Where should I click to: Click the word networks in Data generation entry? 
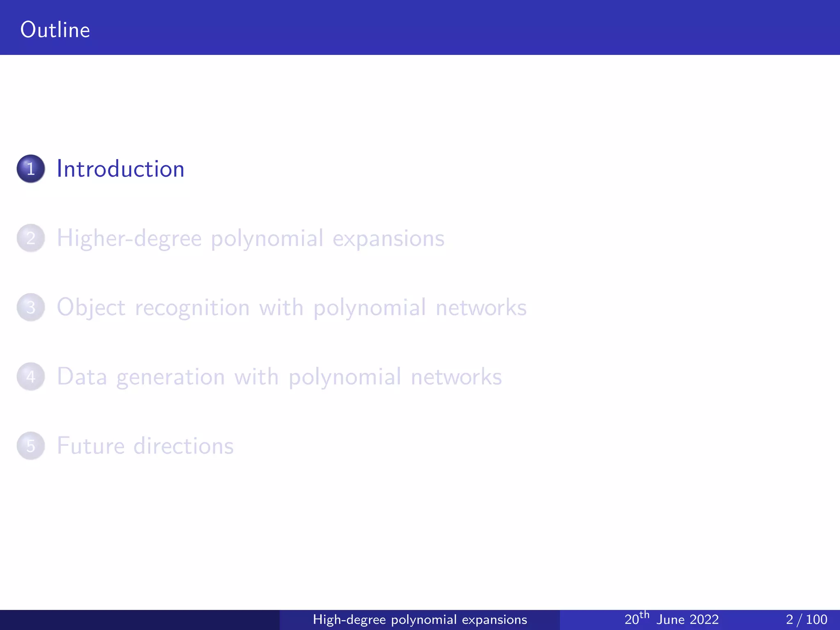click(456, 377)
